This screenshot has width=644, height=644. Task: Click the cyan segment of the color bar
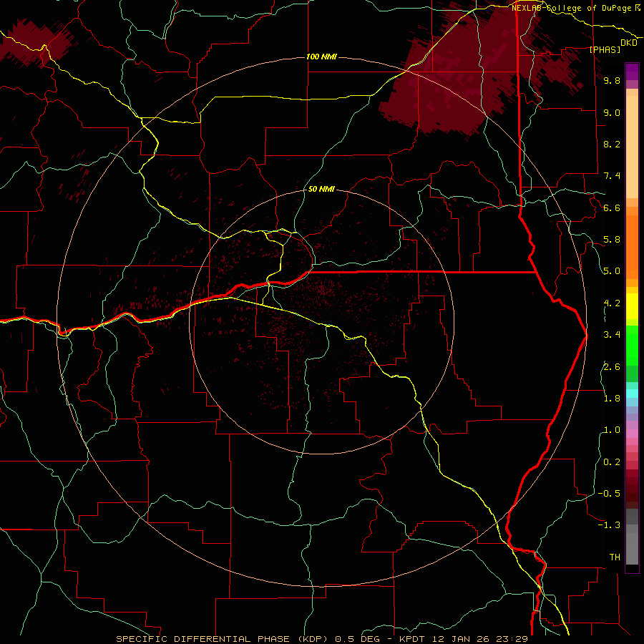click(x=632, y=393)
